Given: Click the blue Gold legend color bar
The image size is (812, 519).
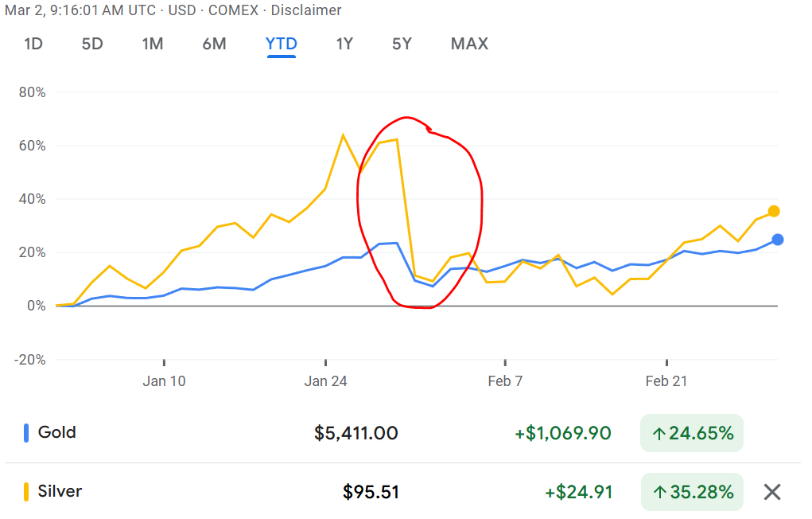Looking at the screenshot, I should pyautogui.click(x=27, y=433).
